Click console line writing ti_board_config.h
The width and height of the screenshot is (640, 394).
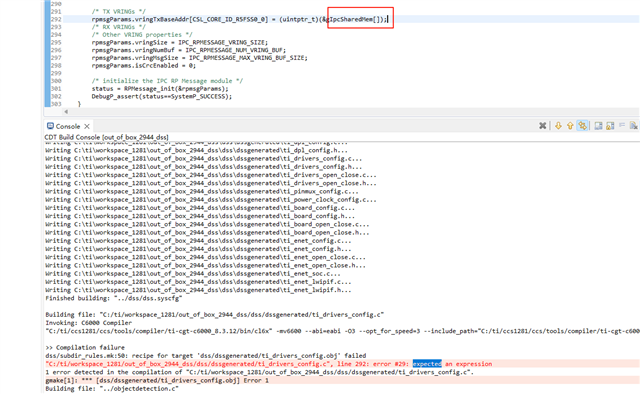(x=200, y=216)
